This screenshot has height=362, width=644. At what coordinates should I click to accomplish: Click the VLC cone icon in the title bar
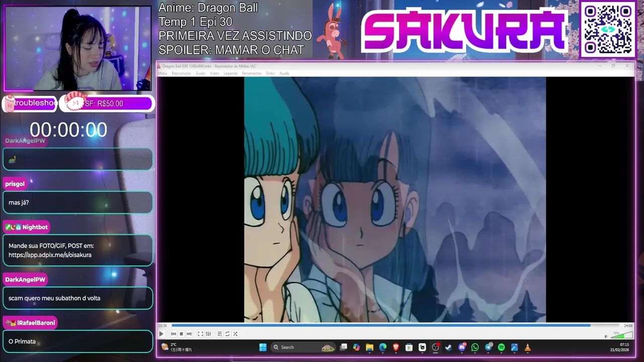tap(159, 66)
